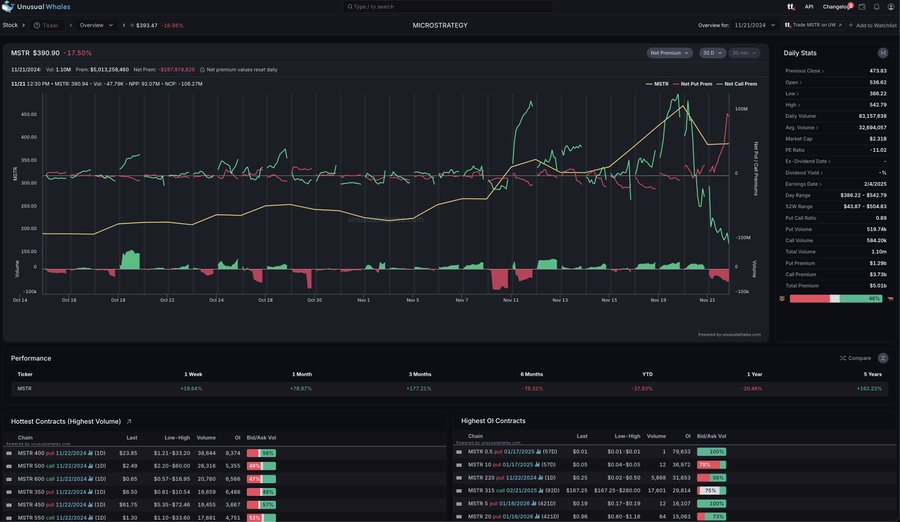This screenshot has height=522, width=900.
Task: Open the API menu item
Action: coord(809,6)
